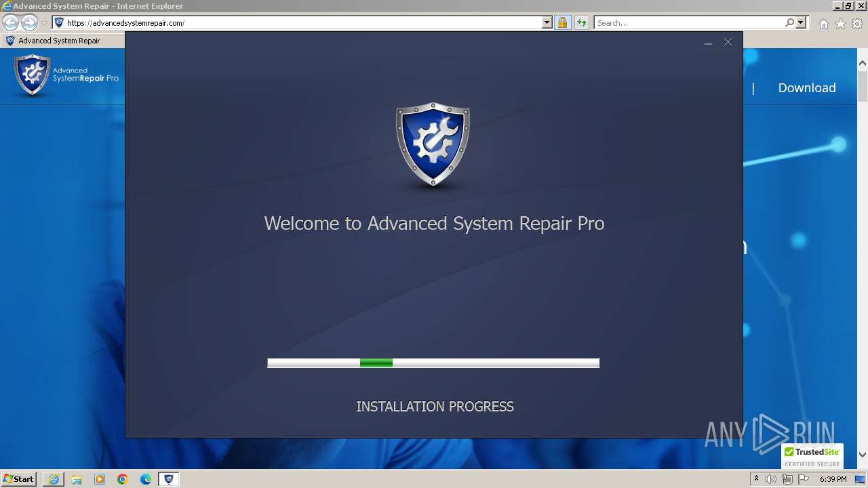Minimize the Internet Explorer window
Viewport: 868px width, 488px height.
pos(838,5)
